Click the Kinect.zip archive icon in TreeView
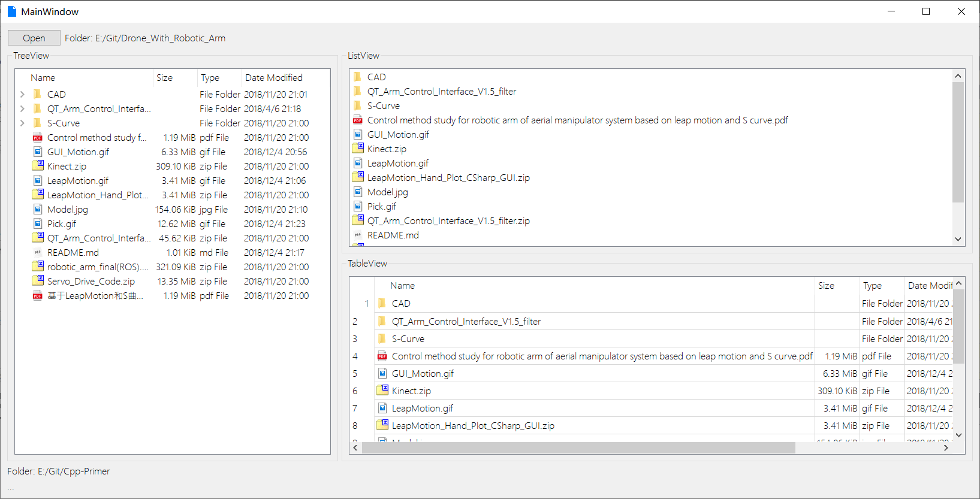Image resolution: width=980 pixels, height=499 pixels. click(x=37, y=166)
